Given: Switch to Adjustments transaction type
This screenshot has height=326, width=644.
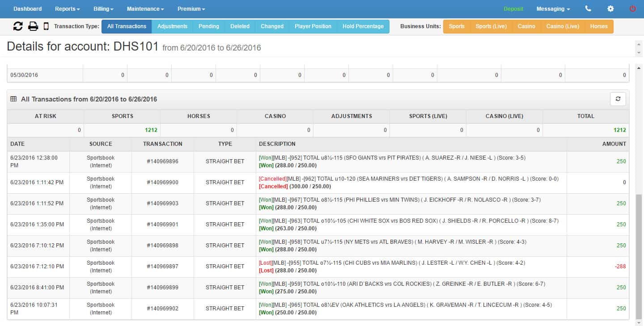Looking at the screenshot, I should point(172,26).
